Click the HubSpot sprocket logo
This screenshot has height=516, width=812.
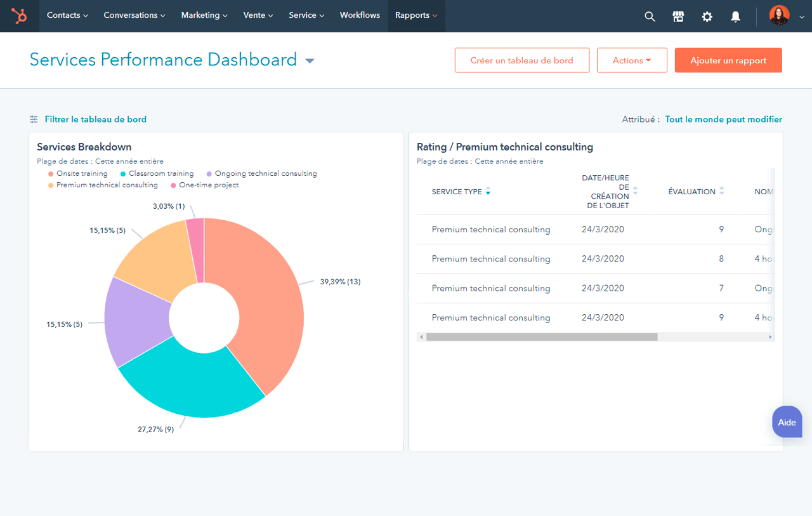[19, 16]
